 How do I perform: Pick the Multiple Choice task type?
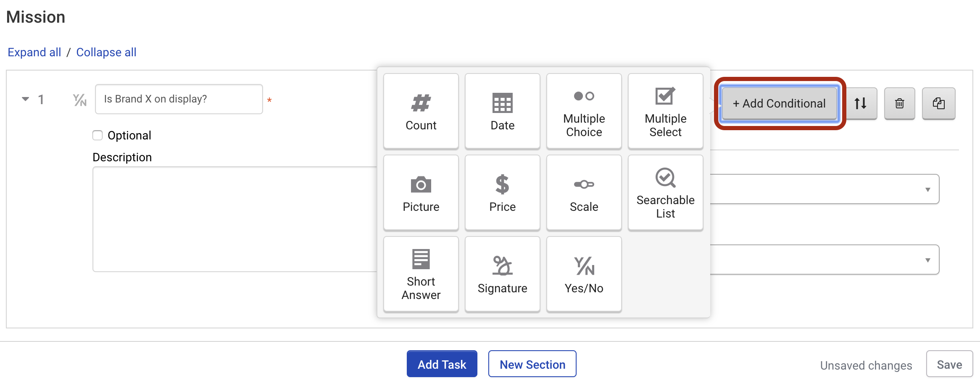(x=584, y=111)
